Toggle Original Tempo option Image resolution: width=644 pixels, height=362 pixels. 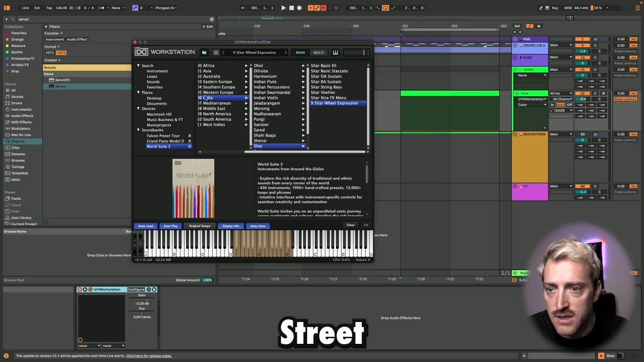(200, 226)
